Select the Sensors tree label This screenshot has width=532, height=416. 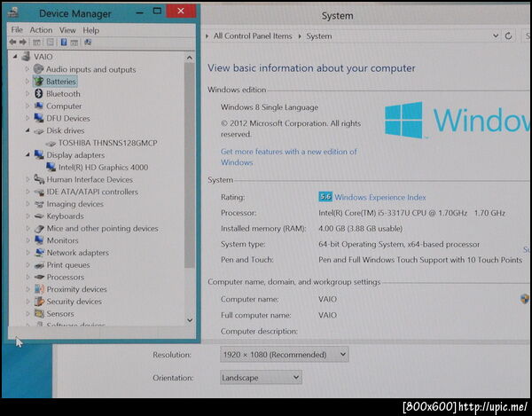[x=60, y=314]
